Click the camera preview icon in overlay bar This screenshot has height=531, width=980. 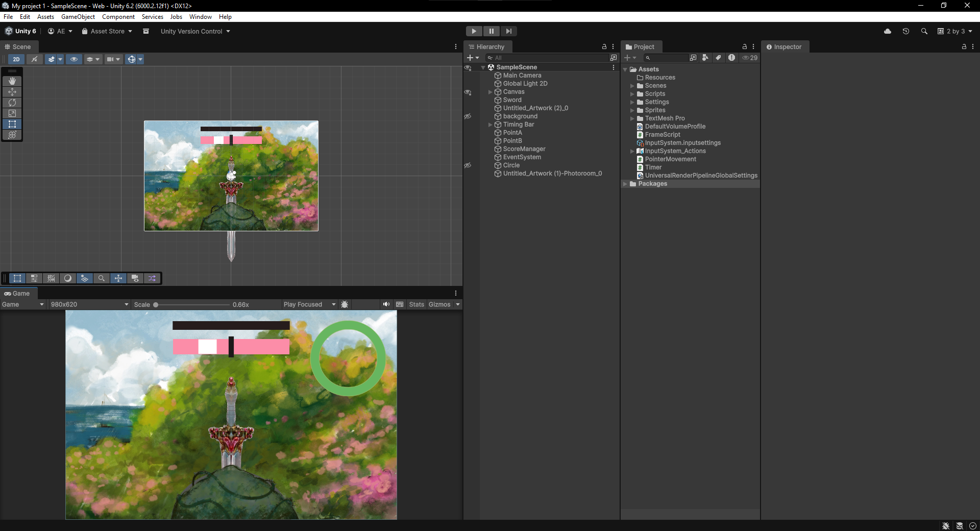[135, 278]
